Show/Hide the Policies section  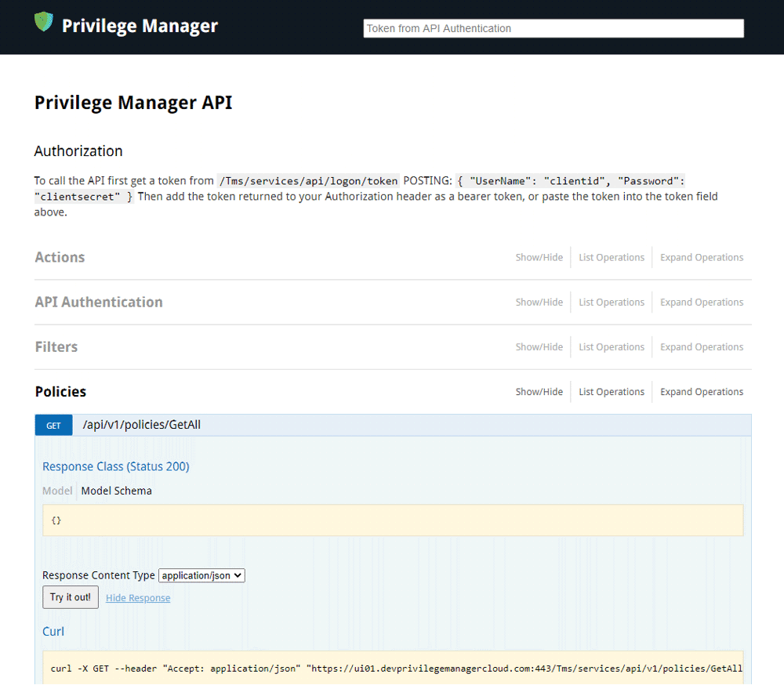pos(539,391)
